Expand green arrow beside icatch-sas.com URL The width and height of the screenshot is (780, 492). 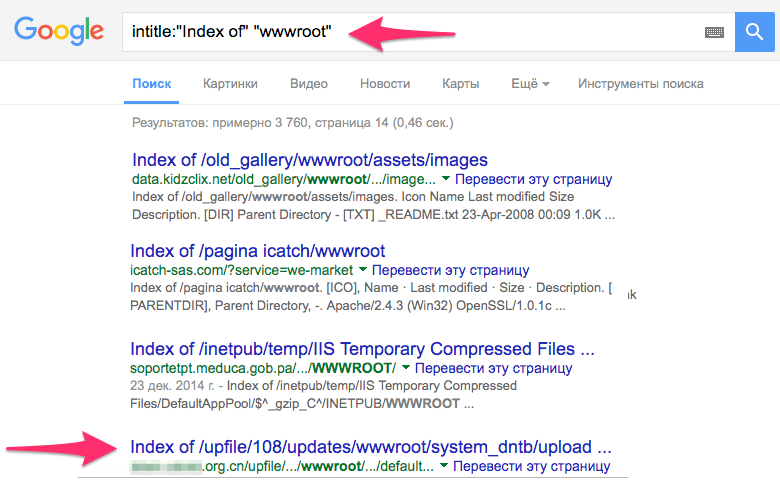pos(363,271)
